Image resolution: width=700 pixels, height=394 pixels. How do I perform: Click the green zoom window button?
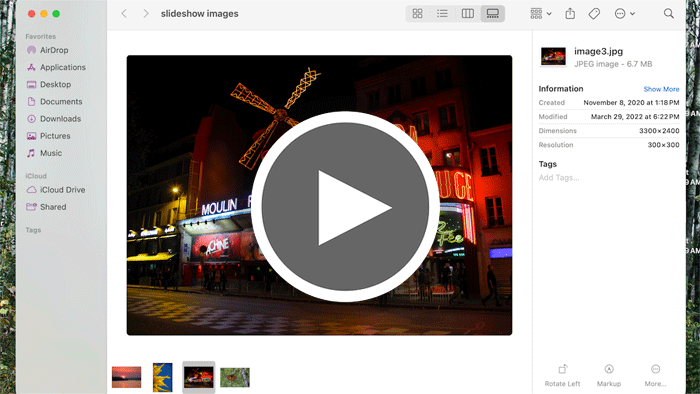click(x=56, y=14)
